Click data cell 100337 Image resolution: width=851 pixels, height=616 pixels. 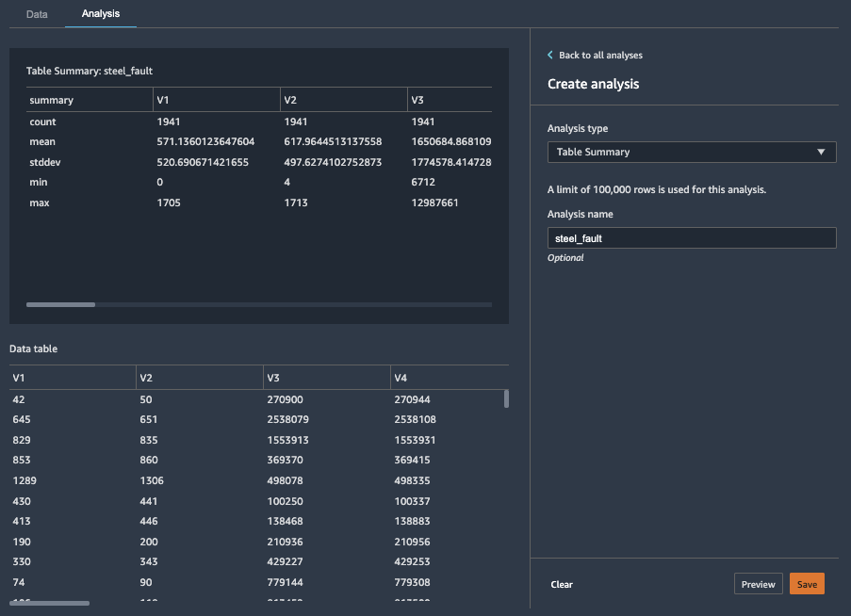point(412,502)
